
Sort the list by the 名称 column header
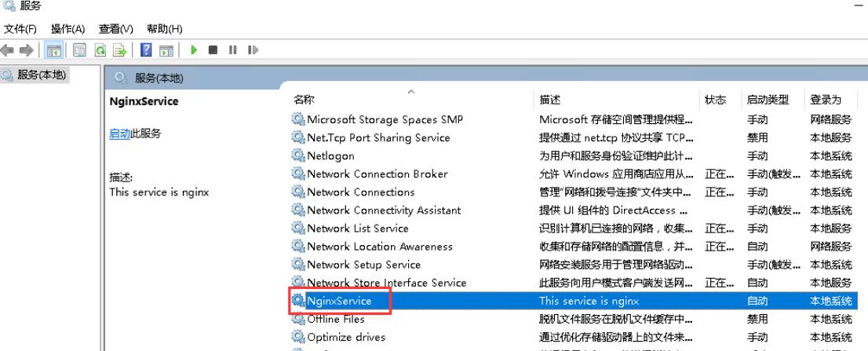[x=304, y=100]
